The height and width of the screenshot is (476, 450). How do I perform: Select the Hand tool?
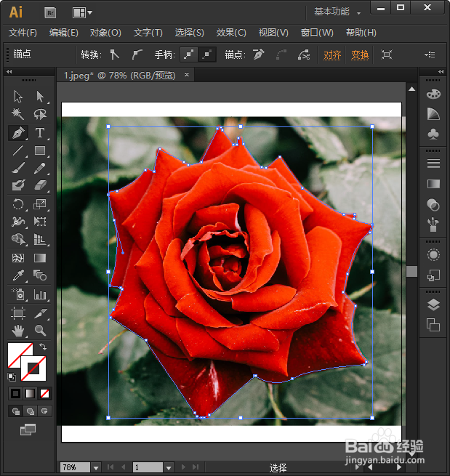pos(18,330)
